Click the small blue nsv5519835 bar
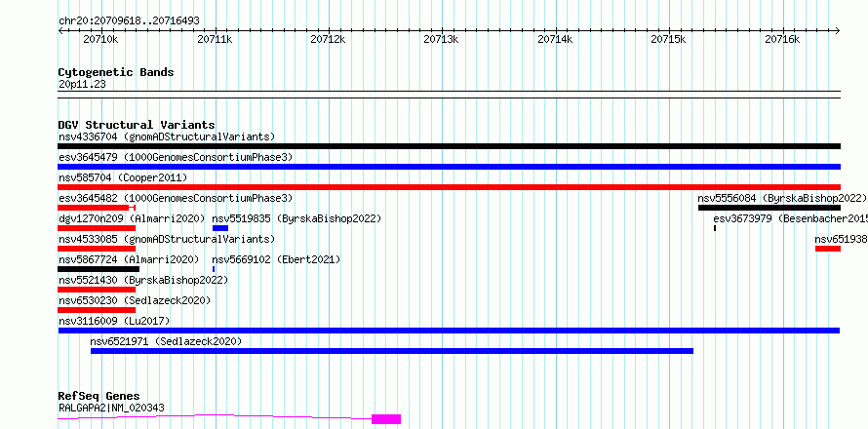The height and width of the screenshot is (429, 868). [x=220, y=228]
